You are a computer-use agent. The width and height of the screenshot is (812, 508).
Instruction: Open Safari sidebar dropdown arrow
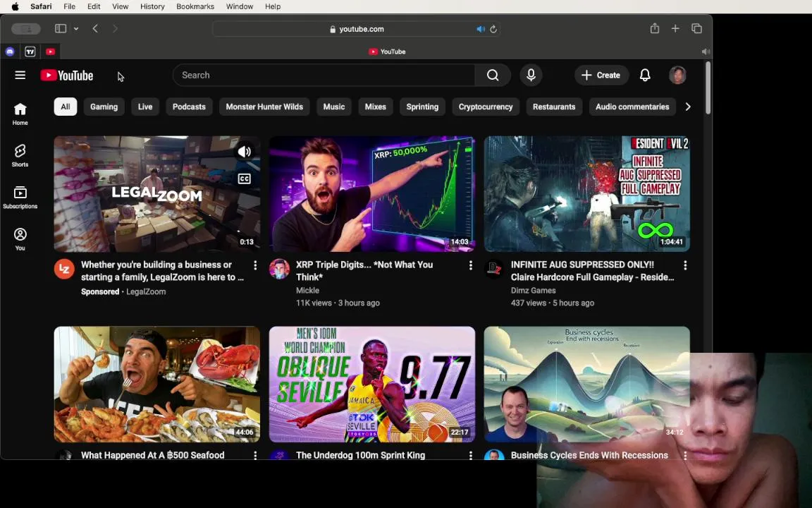tap(76, 28)
